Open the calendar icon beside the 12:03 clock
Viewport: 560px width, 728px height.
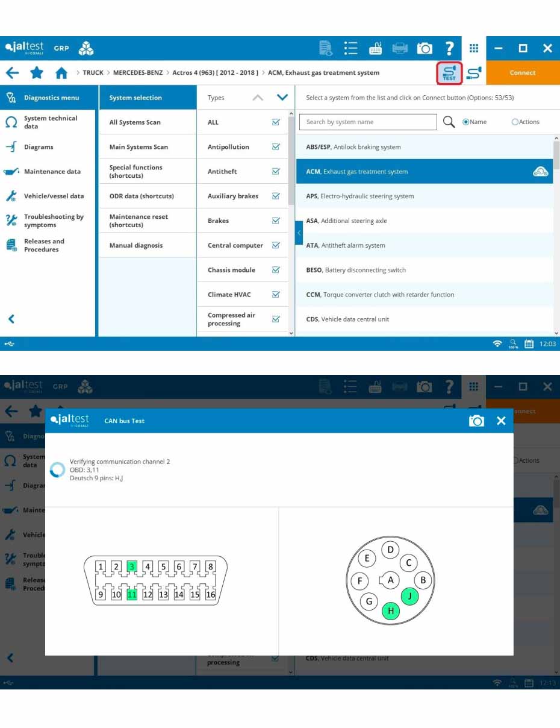[x=529, y=344]
